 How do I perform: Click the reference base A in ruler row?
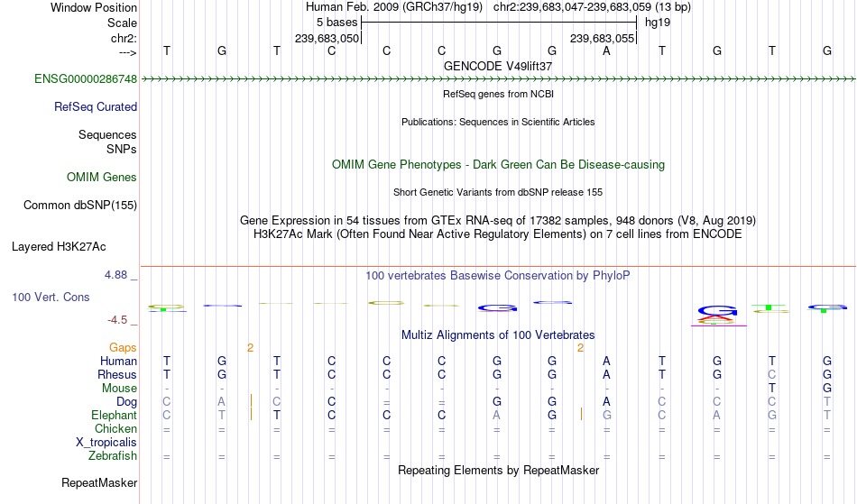coord(607,50)
